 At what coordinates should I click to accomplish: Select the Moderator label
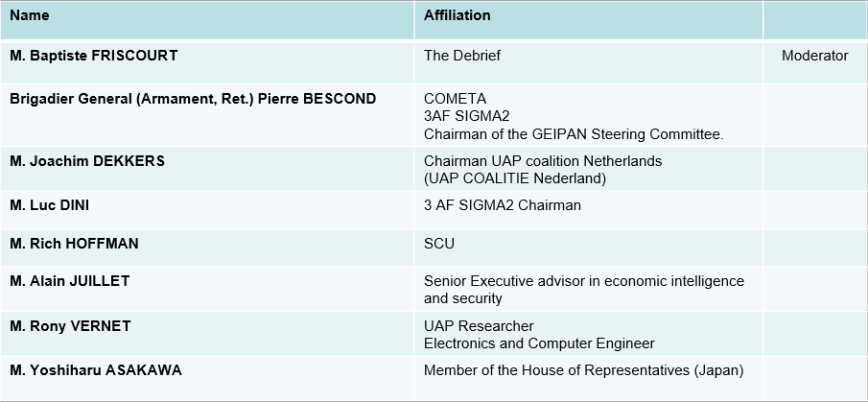tap(814, 56)
